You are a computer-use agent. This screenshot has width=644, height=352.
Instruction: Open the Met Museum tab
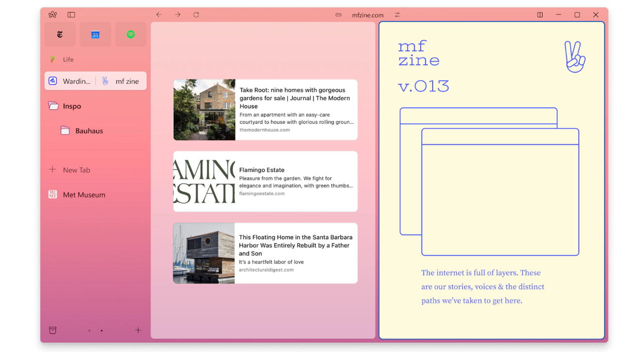click(x=83, y=195)
